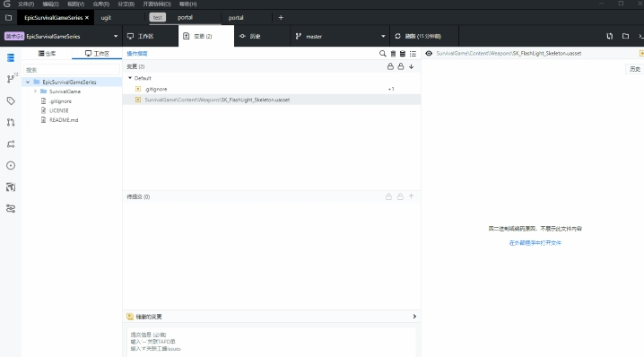The height and width of the screenshot is (357, 644).
Task: Switch to the test portal tab
Action: (x=185, y=18)
